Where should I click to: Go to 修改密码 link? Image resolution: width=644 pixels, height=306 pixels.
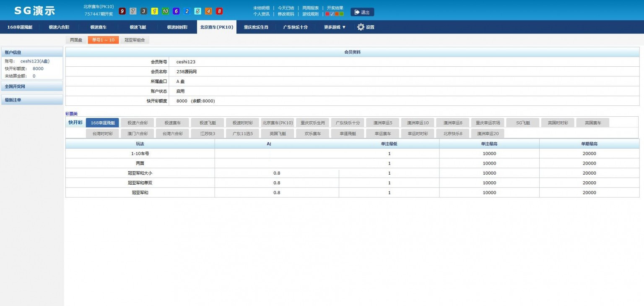click(x=286, y=14)
